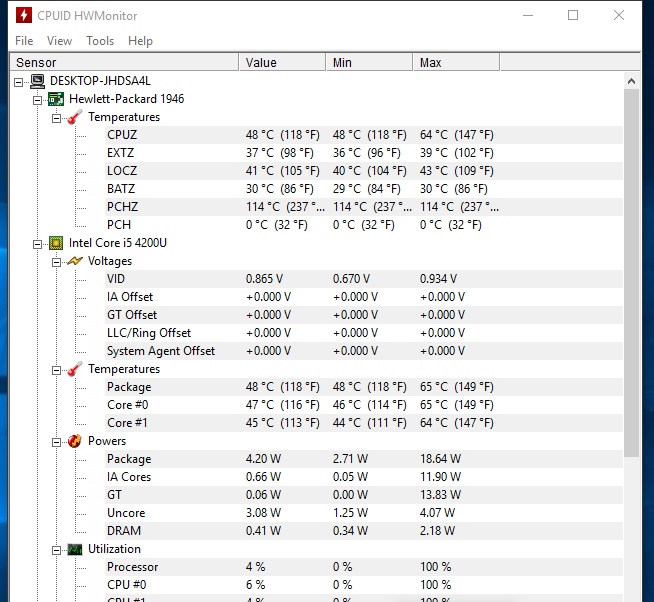
Task: Click the thermometer icon beside Hewlett-Packard Temperatures
Action: click(75, 117)
